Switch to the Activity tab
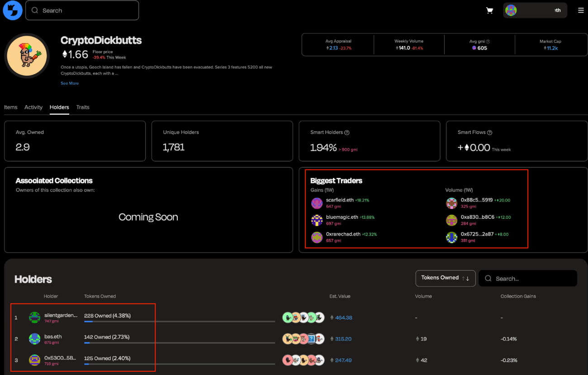This screenshot has height=375, width=588. tap(33, 107)
